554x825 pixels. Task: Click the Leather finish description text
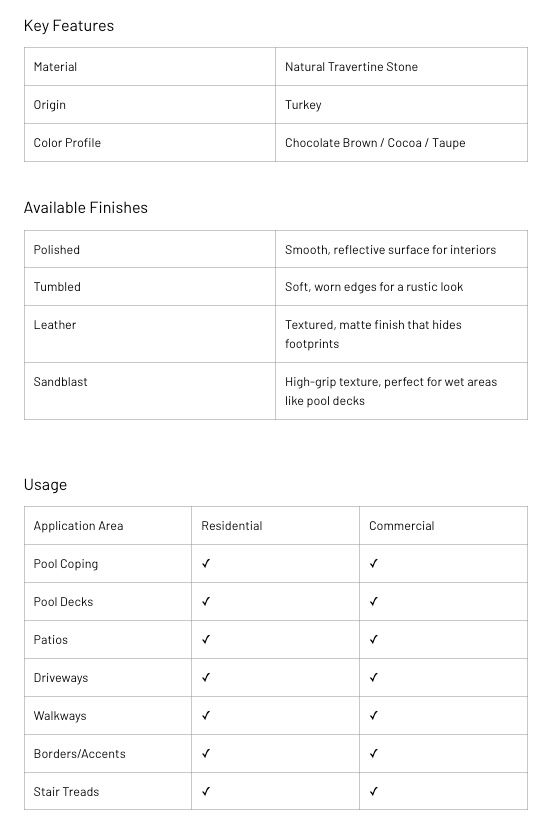(373, 334)
